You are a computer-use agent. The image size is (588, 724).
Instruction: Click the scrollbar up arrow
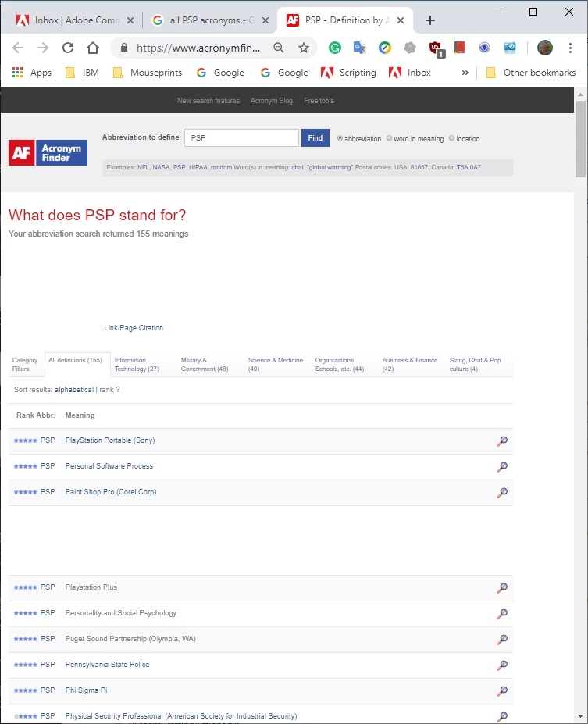coord(581,95)
